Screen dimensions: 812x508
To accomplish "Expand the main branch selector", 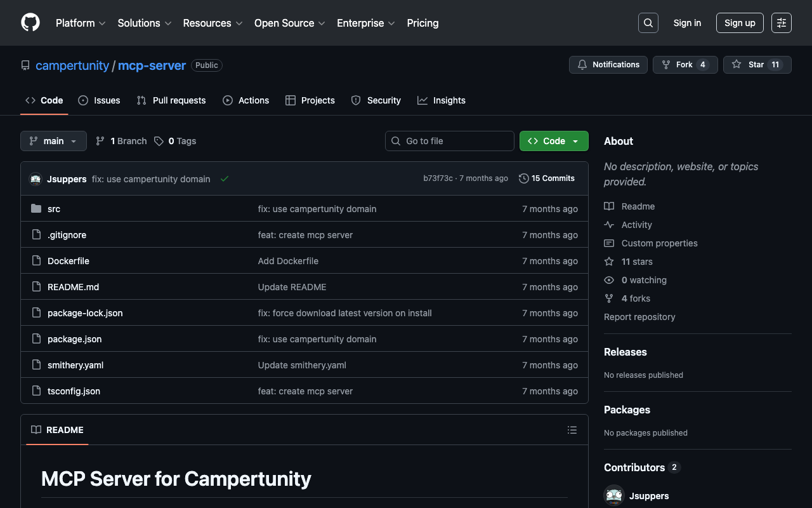I will [53, 141].
